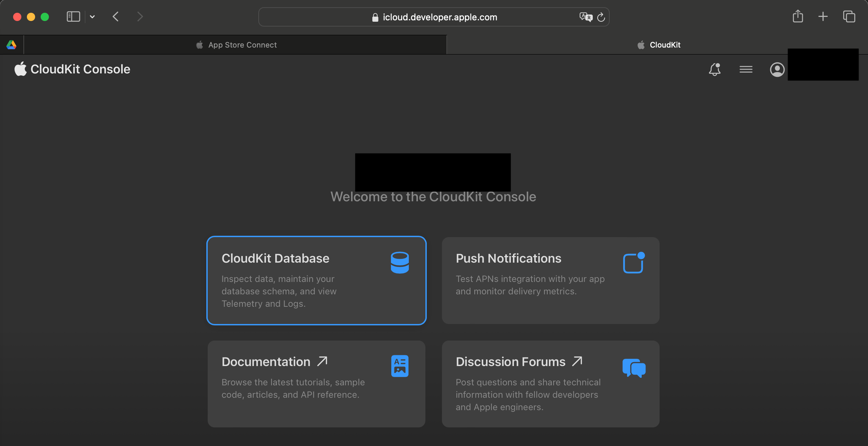Open the Safari share button
868x446 pixels.
798,16
